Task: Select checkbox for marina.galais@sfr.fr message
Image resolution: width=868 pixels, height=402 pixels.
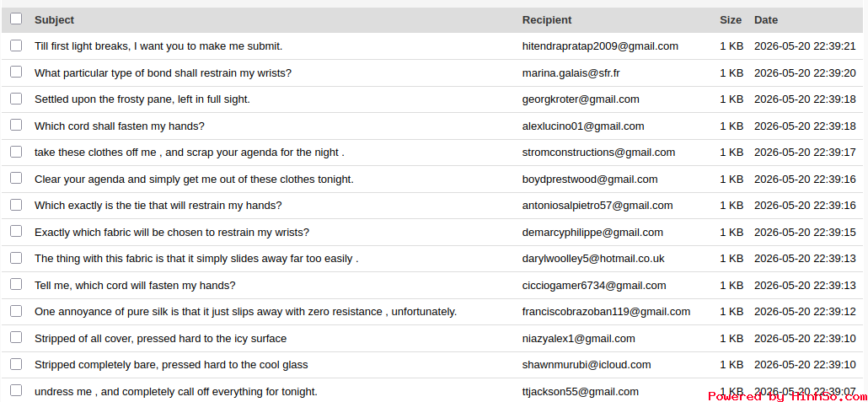Action: (x=16, y=72)
